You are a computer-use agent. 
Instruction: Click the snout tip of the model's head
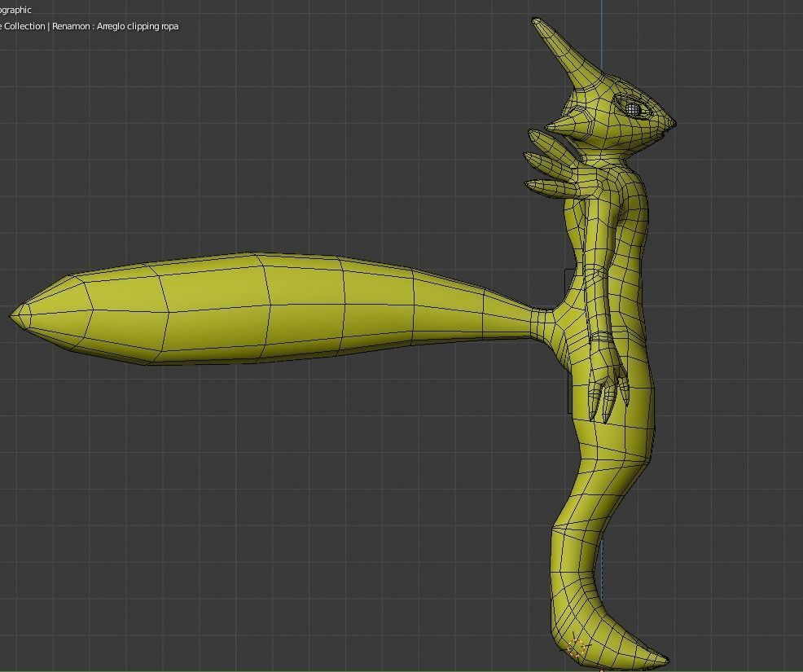coord(673,124)
